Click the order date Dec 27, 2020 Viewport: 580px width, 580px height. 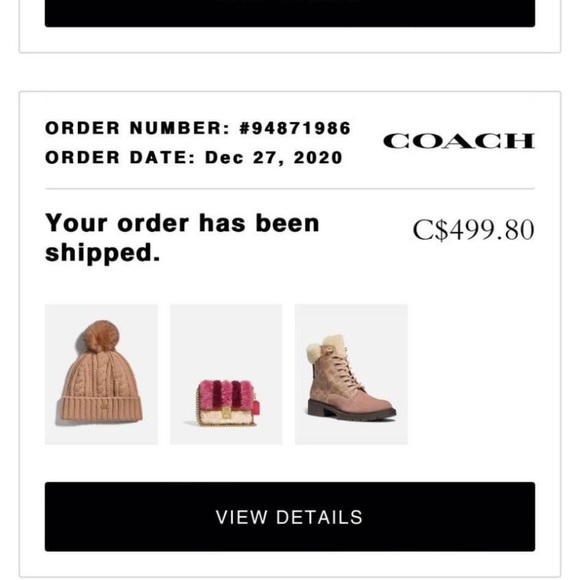tap(273, 158)
